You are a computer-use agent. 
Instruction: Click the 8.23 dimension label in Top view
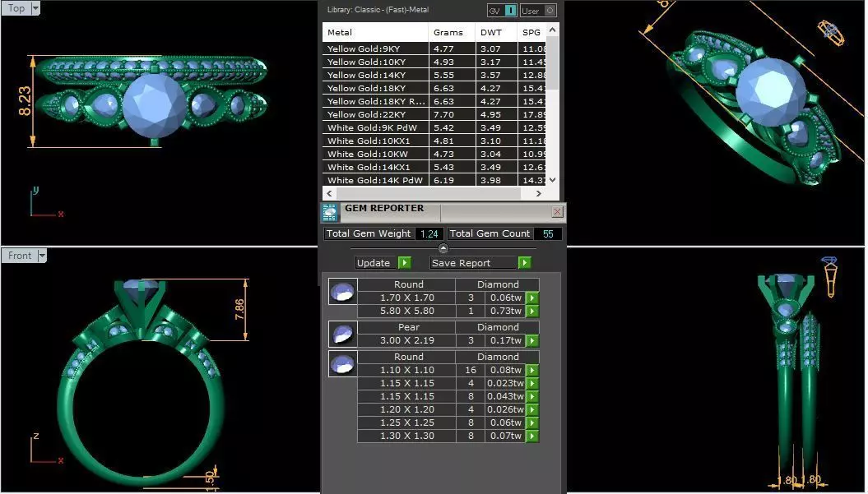[x=25, y=100]
